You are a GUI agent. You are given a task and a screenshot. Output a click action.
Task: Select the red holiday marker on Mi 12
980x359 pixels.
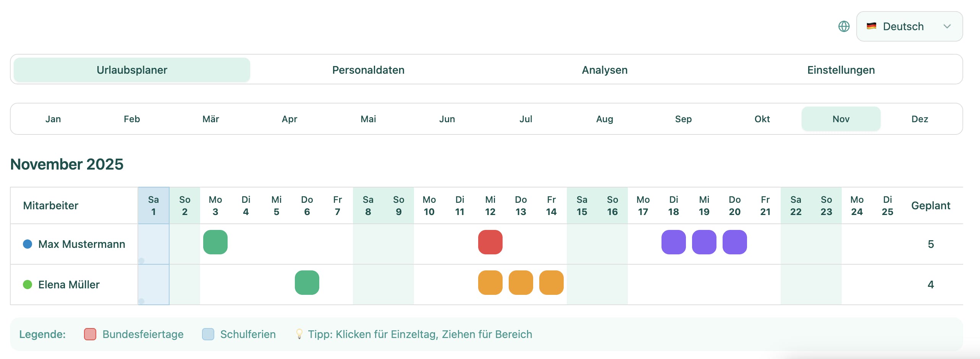(x=490, y=241)
